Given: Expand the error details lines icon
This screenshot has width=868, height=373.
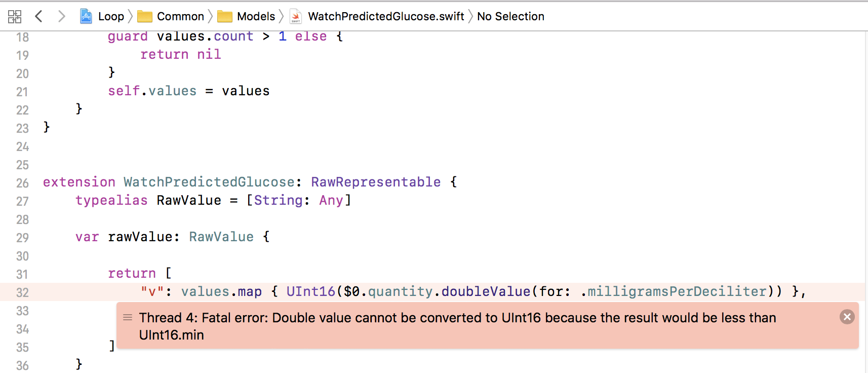Looking at the screenshot, I should coord(128,317).
